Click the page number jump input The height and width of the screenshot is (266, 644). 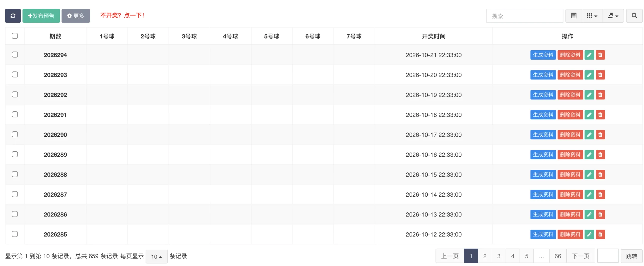click(x=608, y=256)
